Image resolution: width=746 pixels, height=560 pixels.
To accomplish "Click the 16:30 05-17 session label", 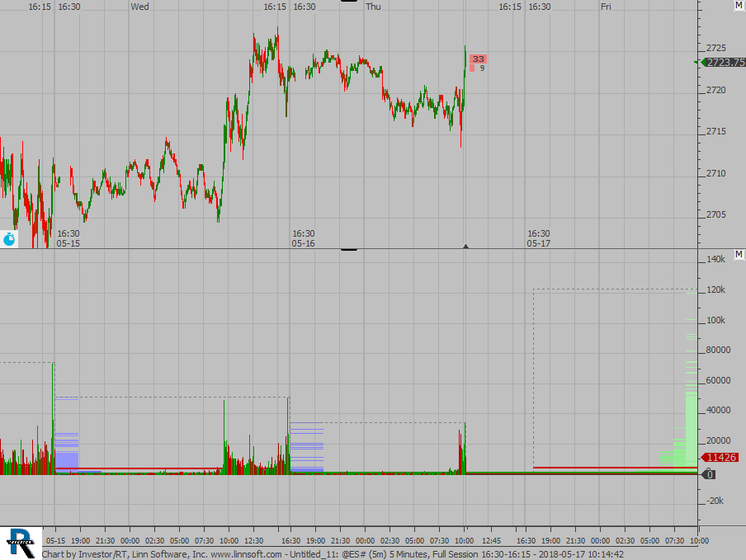I will click(x=539, y=238).
